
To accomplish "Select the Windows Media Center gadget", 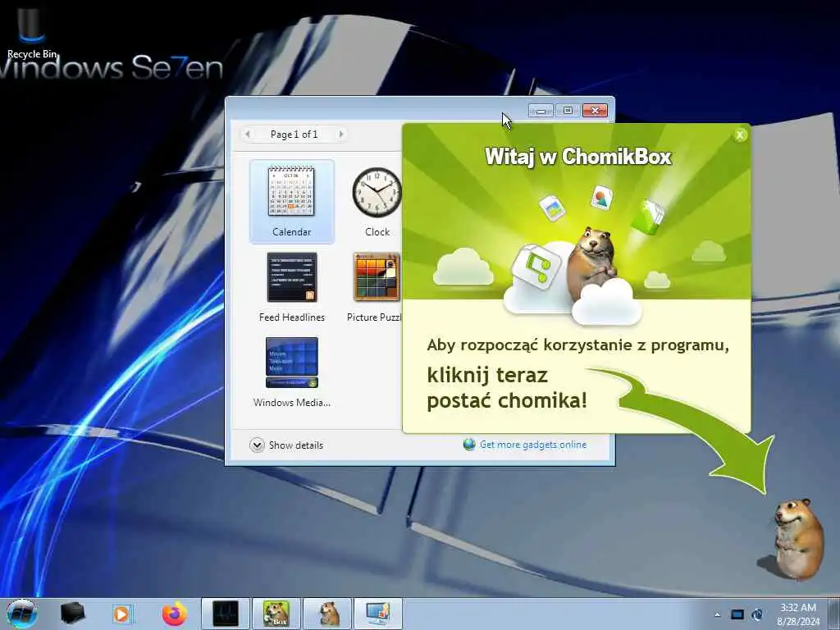I will [x=291, y=372].
